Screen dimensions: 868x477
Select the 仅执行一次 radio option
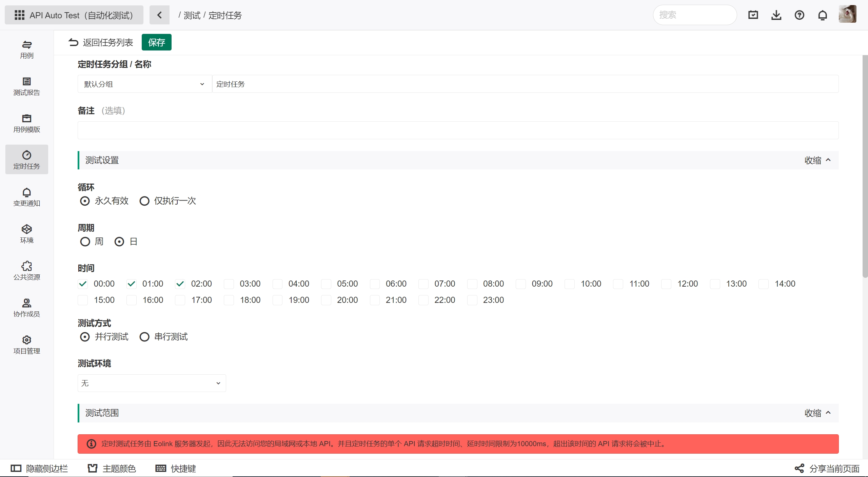144,201
